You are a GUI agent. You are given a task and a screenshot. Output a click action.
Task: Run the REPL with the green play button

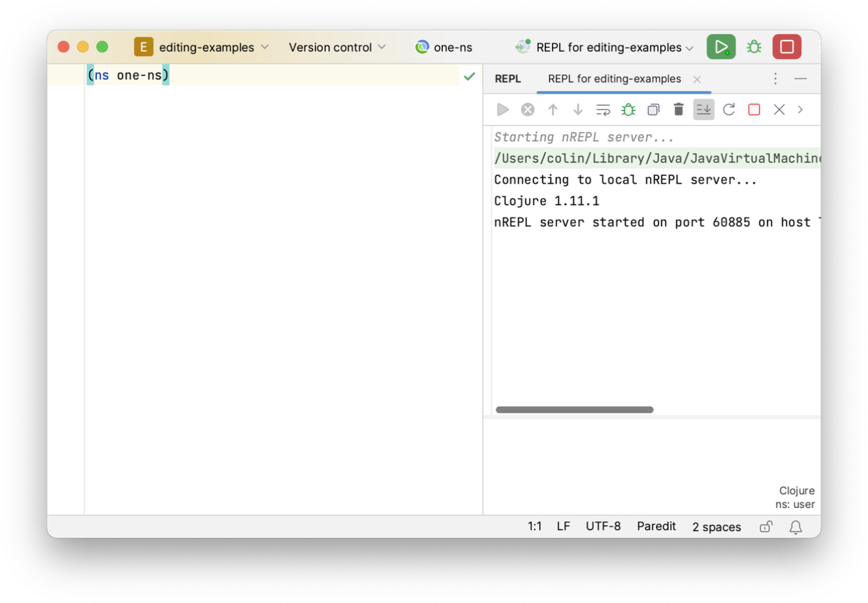tap(721, 47)
